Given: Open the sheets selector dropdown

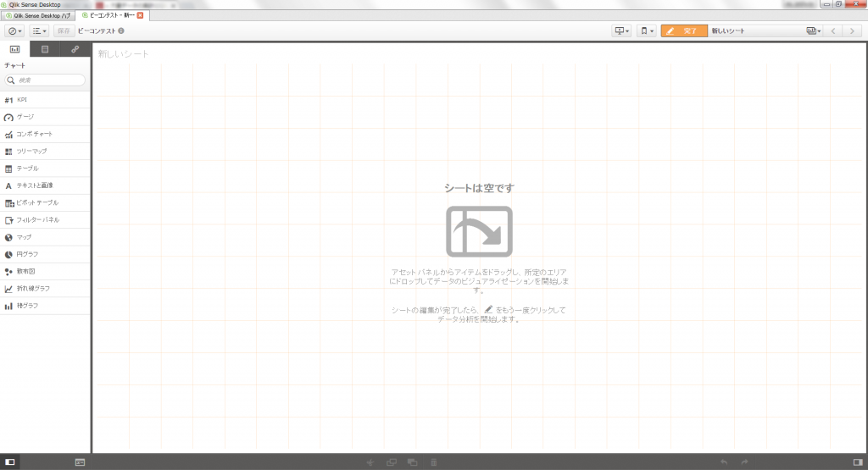Looking at the screenshot, I should [814, 31].
